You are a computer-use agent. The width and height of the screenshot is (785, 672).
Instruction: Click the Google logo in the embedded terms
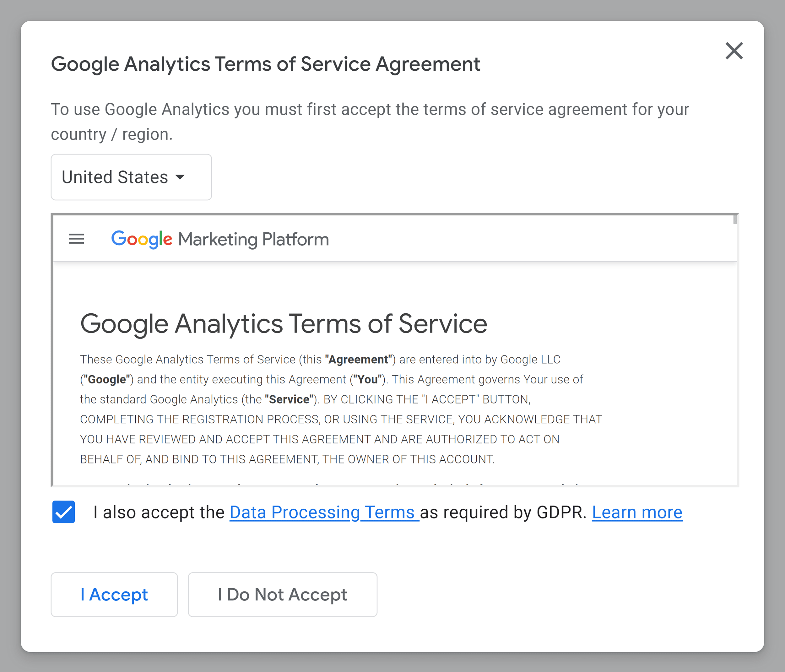(141, 239)
